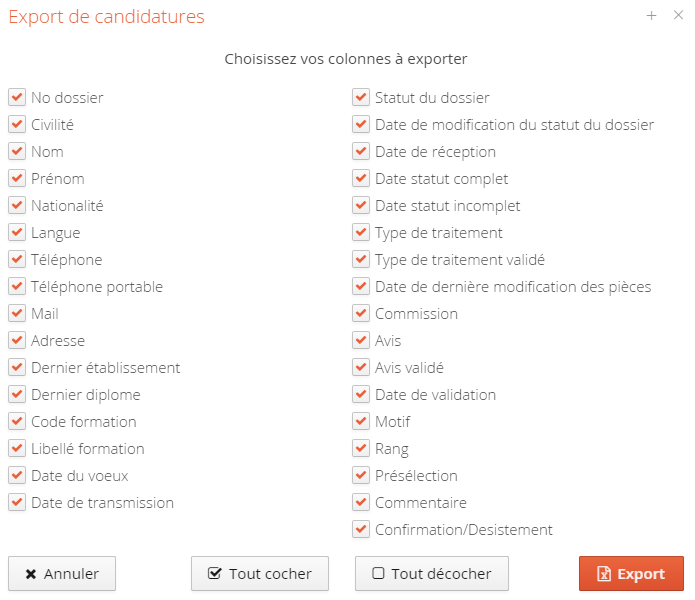Click the Export button
Viewport: 695px width, 600px height.
[x=631, y=574]
